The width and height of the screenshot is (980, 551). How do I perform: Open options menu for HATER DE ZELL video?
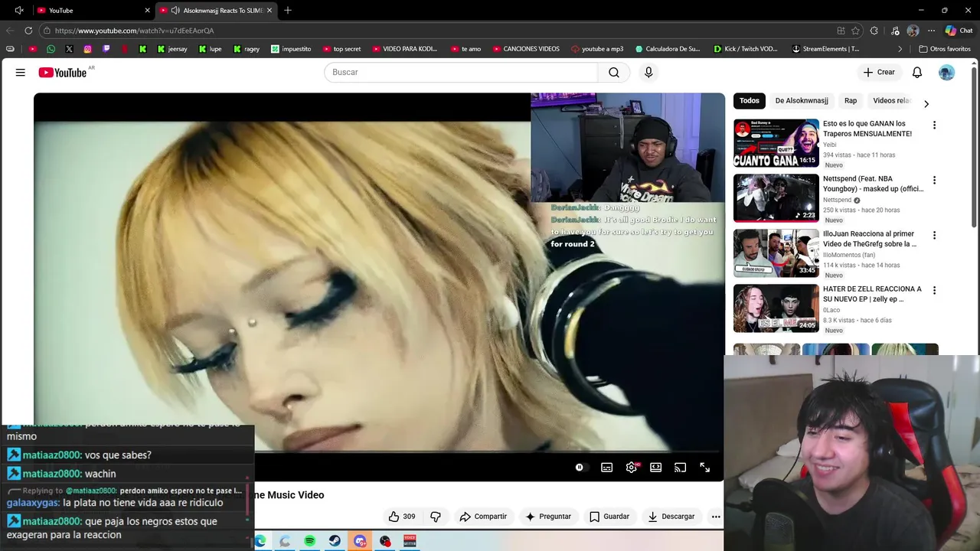pos(934,290)
